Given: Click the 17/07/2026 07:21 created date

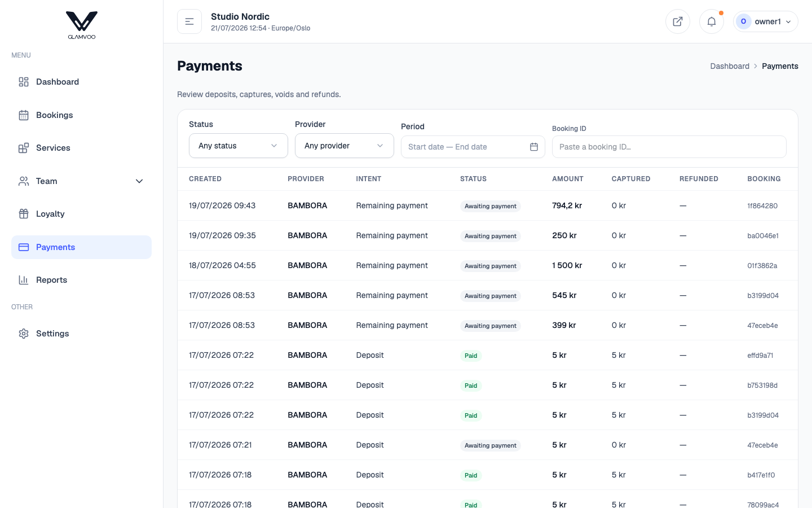Looking at the screenshot, I should pyautogui.click(x=220, y=445).
